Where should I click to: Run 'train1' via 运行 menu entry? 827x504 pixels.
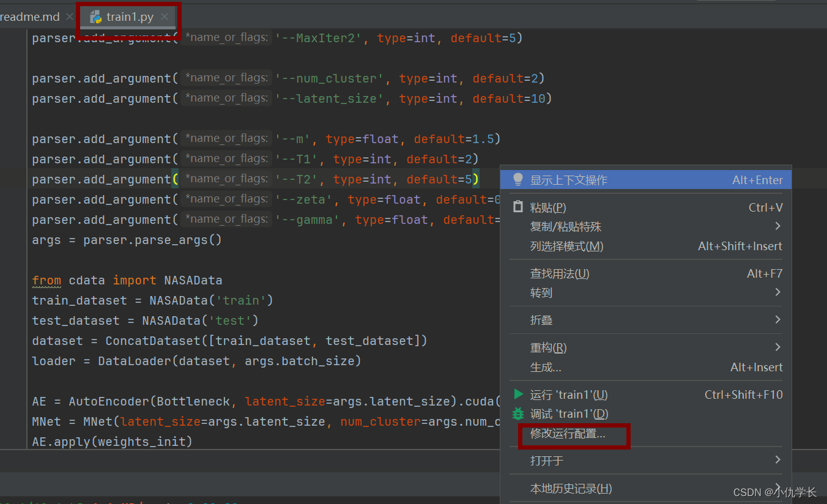[645, 395]
